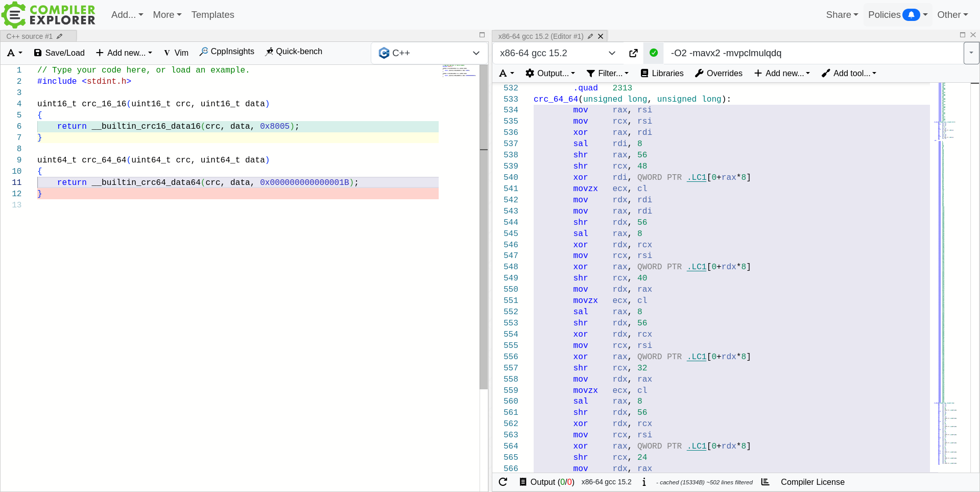
Task: Click the Compiler License link
Action: [812, 482]
